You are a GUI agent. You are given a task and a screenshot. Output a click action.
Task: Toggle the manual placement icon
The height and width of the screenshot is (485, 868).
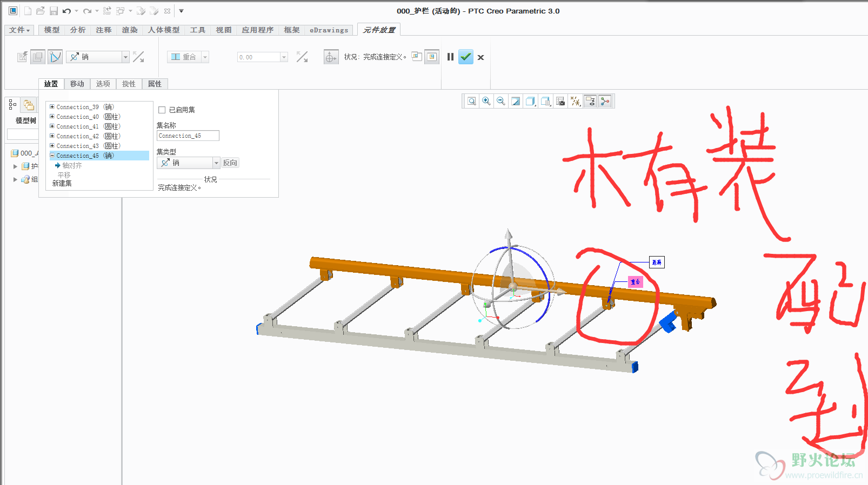click(38, 57)
